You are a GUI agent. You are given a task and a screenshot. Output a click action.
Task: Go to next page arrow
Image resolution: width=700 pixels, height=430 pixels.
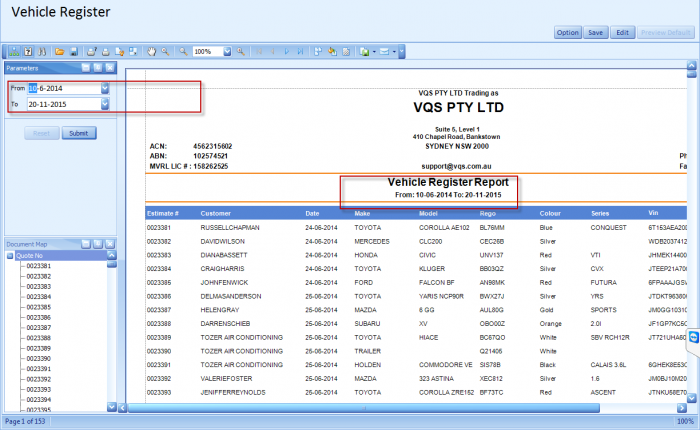click(287, 52)
